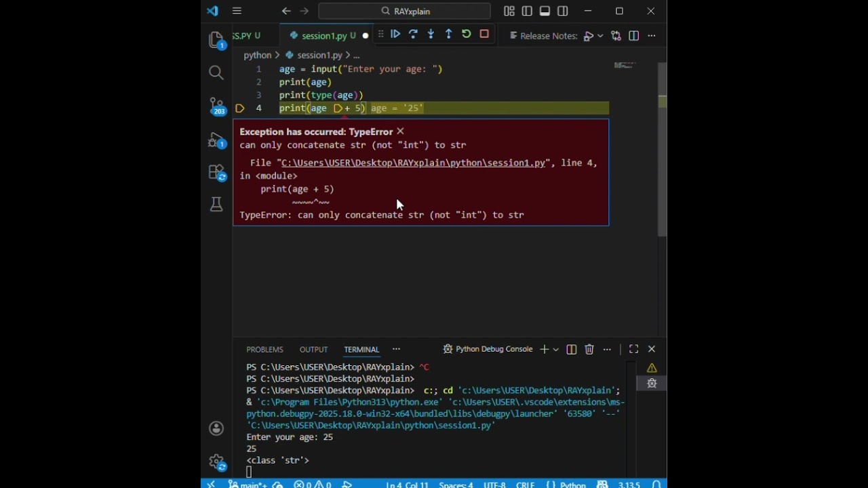Viewport: 868px width, 488px height.
Task: Toggle the secondary side bar
Action: pos(563,11)
